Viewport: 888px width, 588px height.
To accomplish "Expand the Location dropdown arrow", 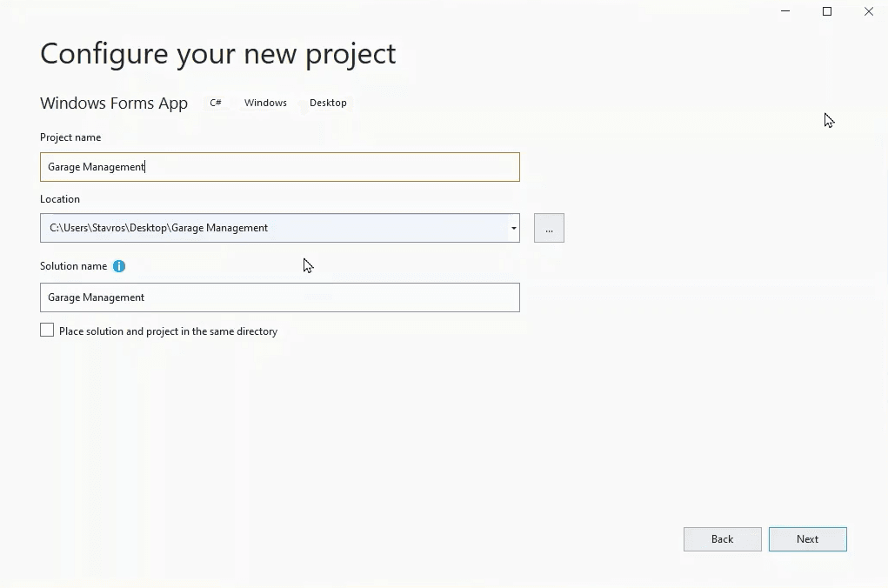I will (x=513, y=228).
